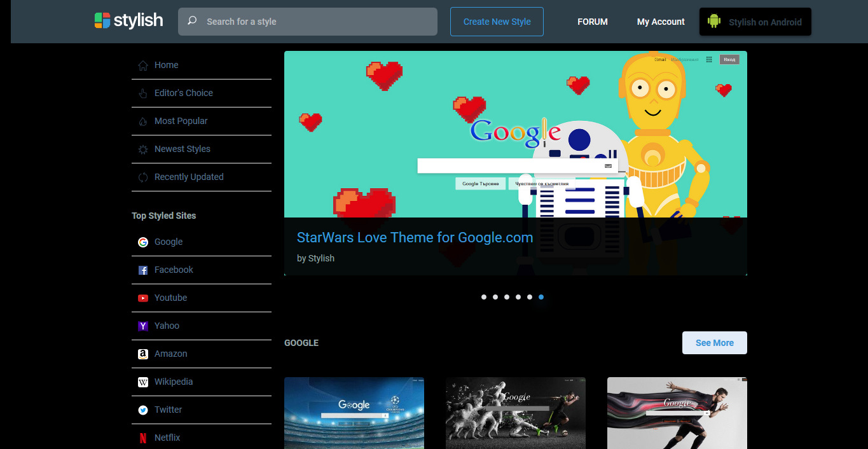Open the FORUM link in the header

coord(592,22)
